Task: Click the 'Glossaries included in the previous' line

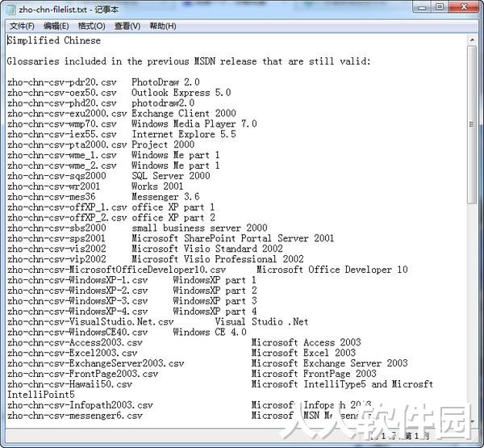Action: tap(189, 61)
